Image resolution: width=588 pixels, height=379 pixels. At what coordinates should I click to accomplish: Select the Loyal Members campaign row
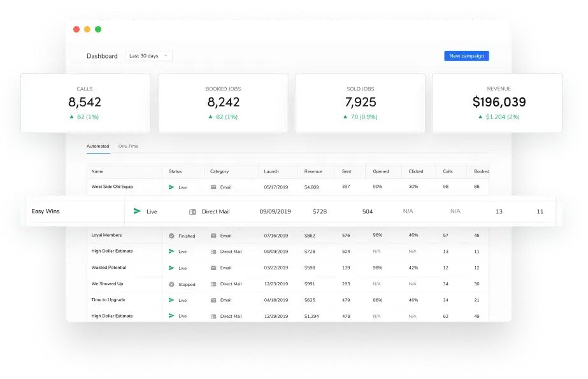pos(107,235)
